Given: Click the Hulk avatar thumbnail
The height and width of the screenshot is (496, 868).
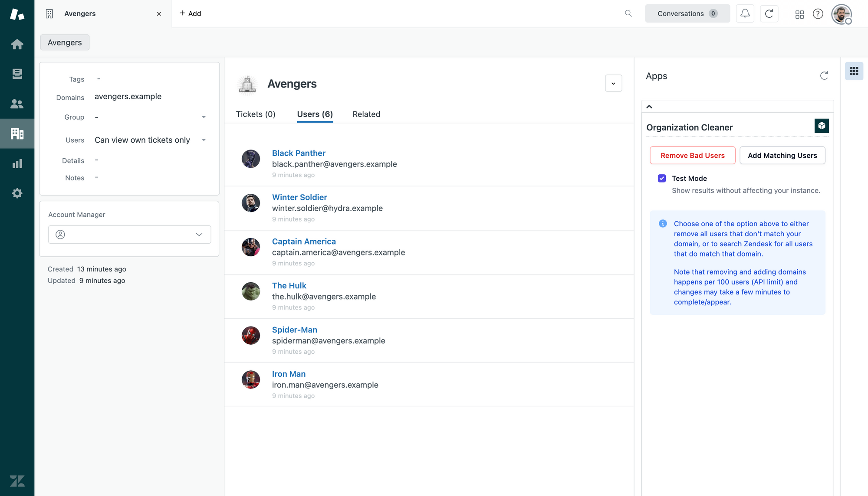Looking at the screenshot, I should (250, 291).
